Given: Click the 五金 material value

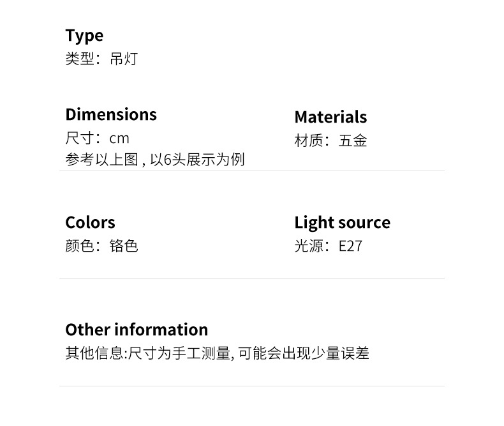Looking at the screenshot, I should 353,141.
